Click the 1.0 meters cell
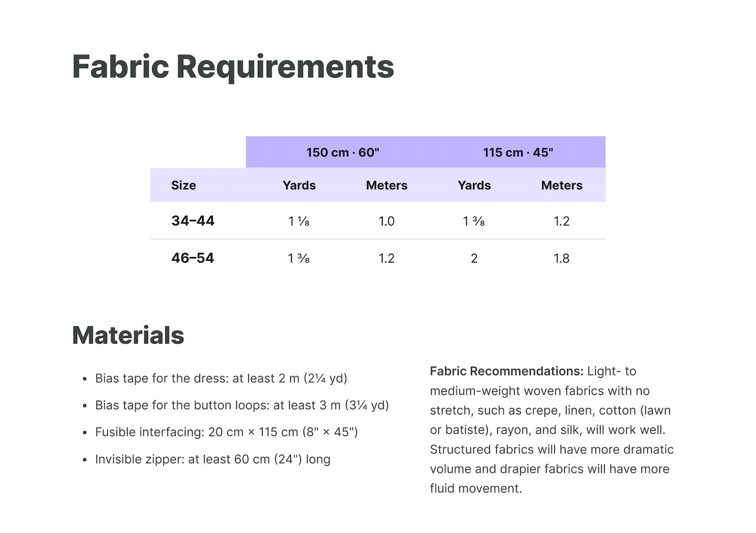This screenshot has height=533, width=756. point(386,221)
